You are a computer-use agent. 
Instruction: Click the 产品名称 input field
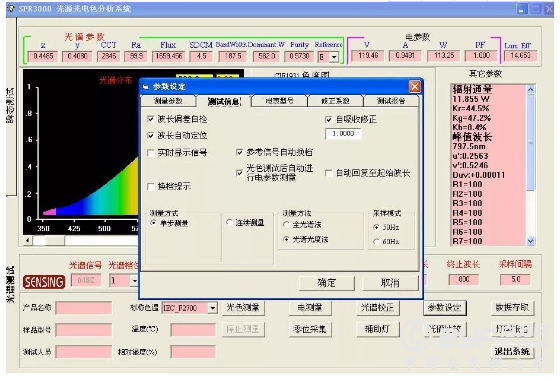(84, 308)
